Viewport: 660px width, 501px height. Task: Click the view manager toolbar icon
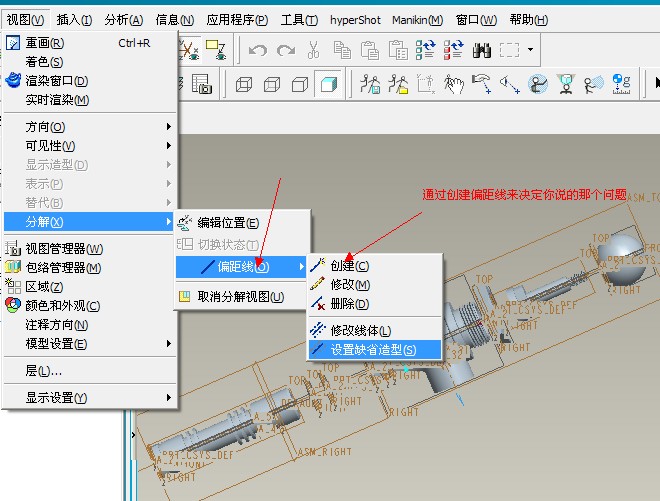(202, 83)
